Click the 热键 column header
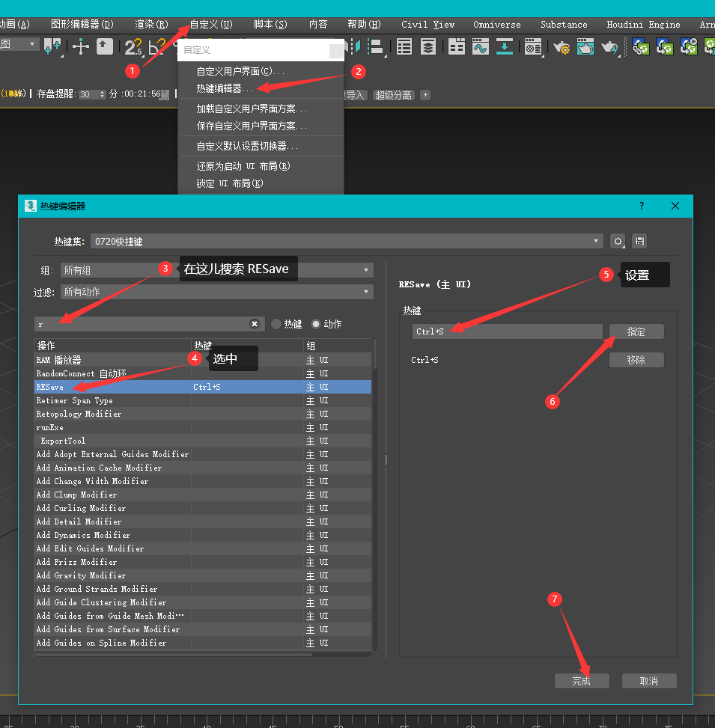715x728 pixels. pyautogui.click(x=247, y=346)
